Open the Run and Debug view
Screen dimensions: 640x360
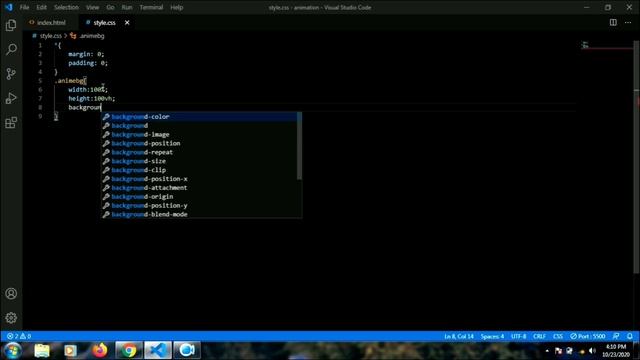11,98
